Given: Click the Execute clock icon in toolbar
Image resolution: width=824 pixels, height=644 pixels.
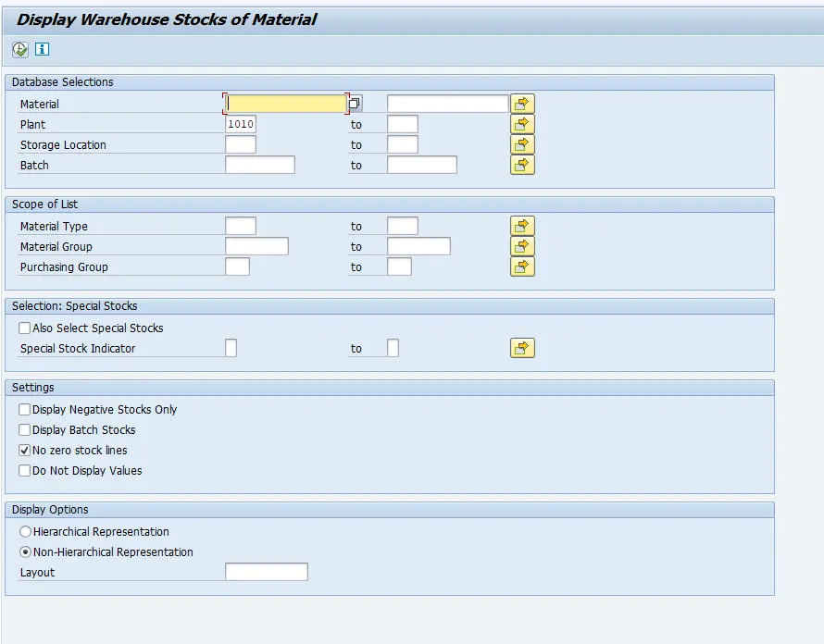Looking at the screenshot, I should (19, 49).
